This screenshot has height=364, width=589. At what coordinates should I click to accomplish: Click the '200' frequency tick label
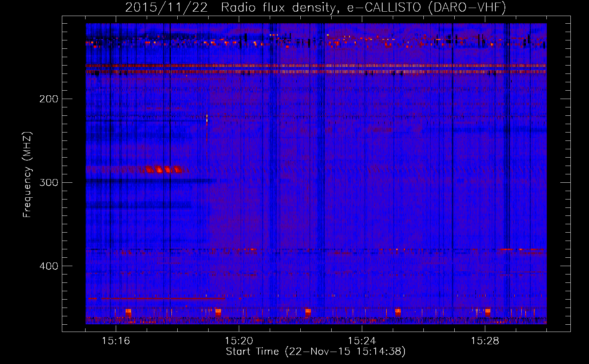[x=49, y=99]
